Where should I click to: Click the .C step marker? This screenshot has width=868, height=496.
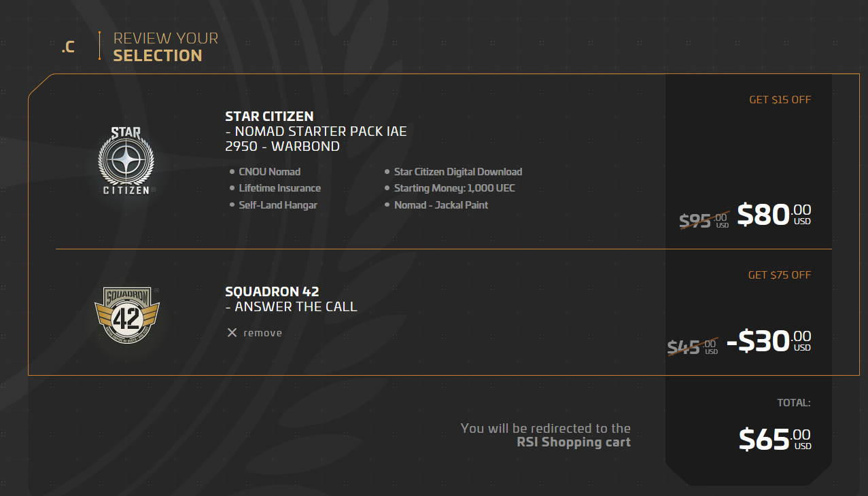pyautogui.click(x=68, y=48)
